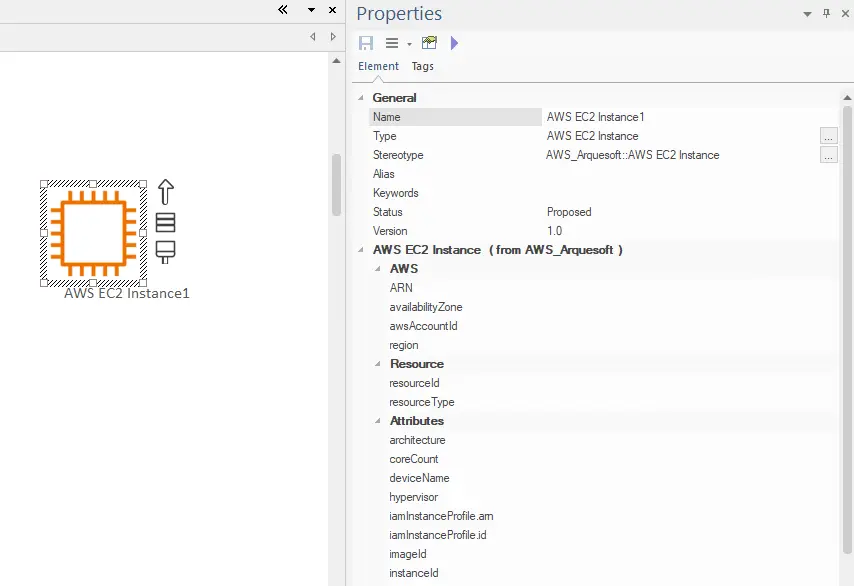Open Properties window position dropdown arrow
The width and height of the screenshot is (854, 586).
(x=807, y=14)
